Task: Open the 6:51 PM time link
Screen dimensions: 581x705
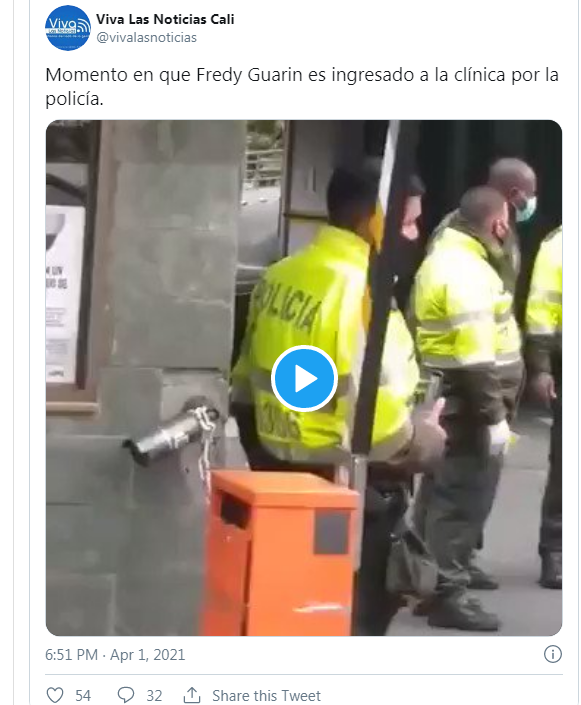Action: click(71, 655)
